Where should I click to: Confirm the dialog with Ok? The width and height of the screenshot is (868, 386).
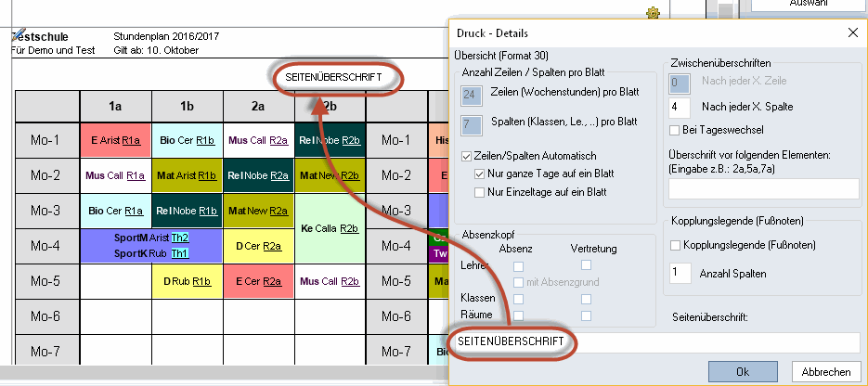[743, 372]
